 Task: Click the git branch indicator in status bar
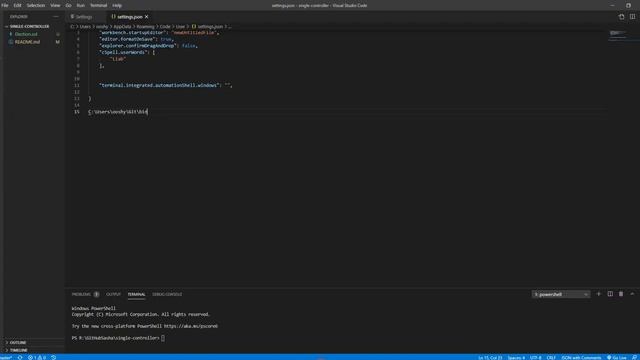coord(6,357)
